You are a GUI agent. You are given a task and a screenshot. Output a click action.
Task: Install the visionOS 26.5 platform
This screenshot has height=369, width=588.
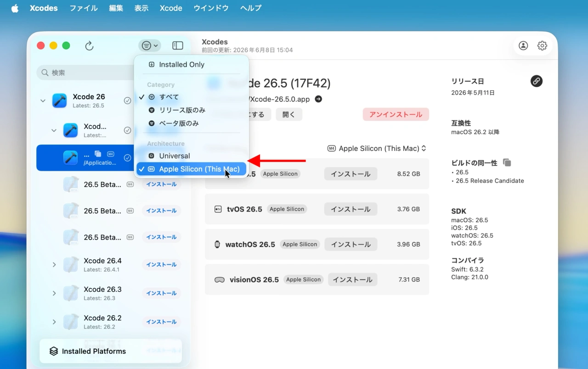click(352, 280)
